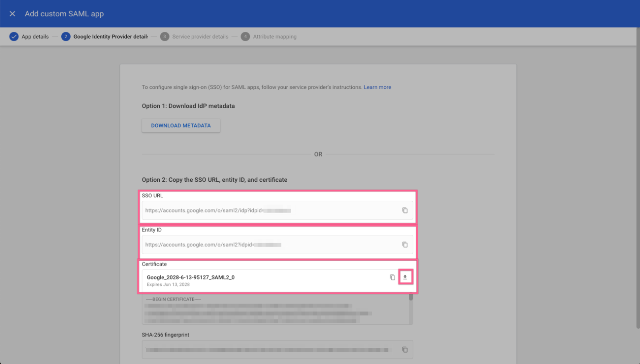Click the 'Add custom SAML app' title
Image resolution: width=640 pixels, height=364 pixels.
(64, 13)
